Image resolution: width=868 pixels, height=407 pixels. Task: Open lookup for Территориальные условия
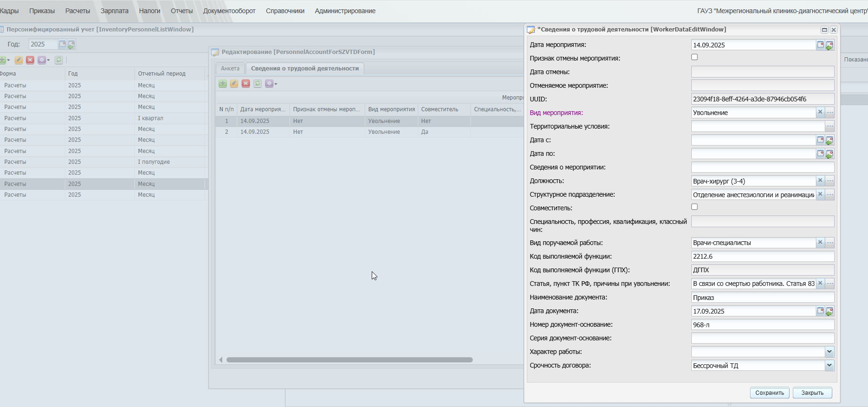coord(830,126)
